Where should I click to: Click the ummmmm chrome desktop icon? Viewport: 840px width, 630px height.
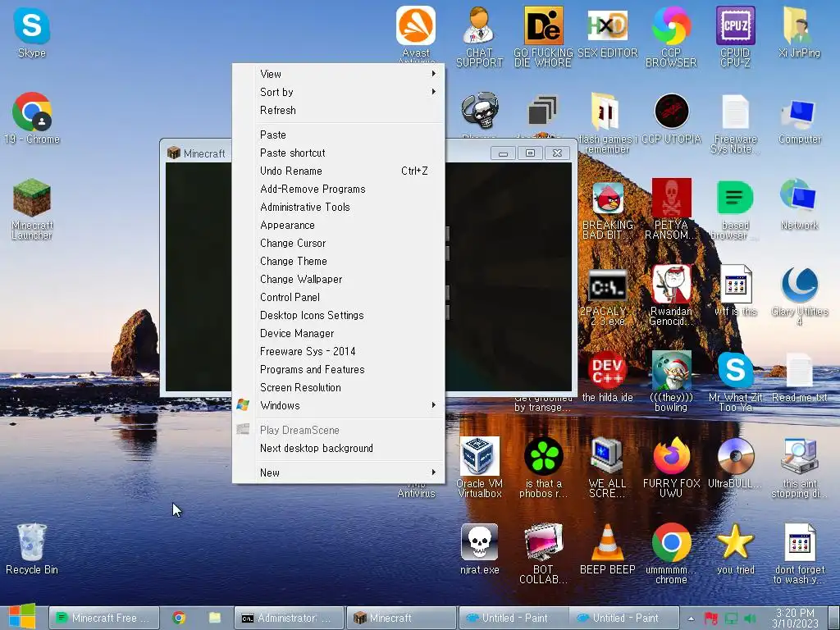[x=671, y=554]
